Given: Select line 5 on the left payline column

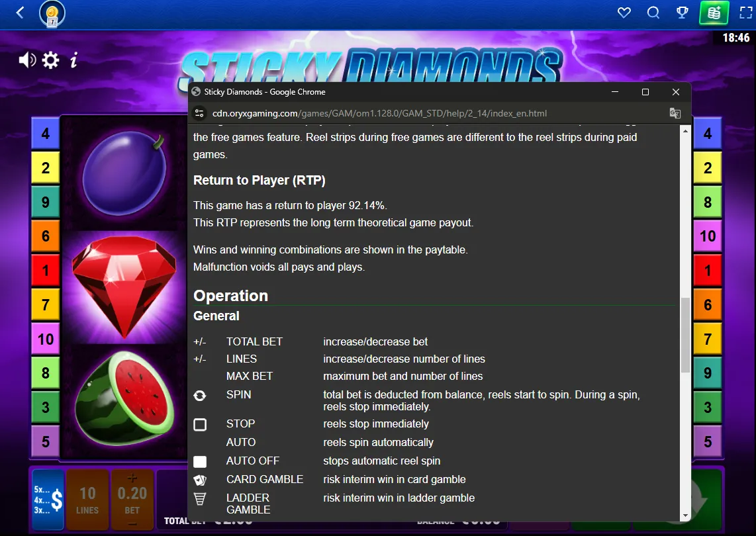Looking at the screenshot, I should click(45, 441).
